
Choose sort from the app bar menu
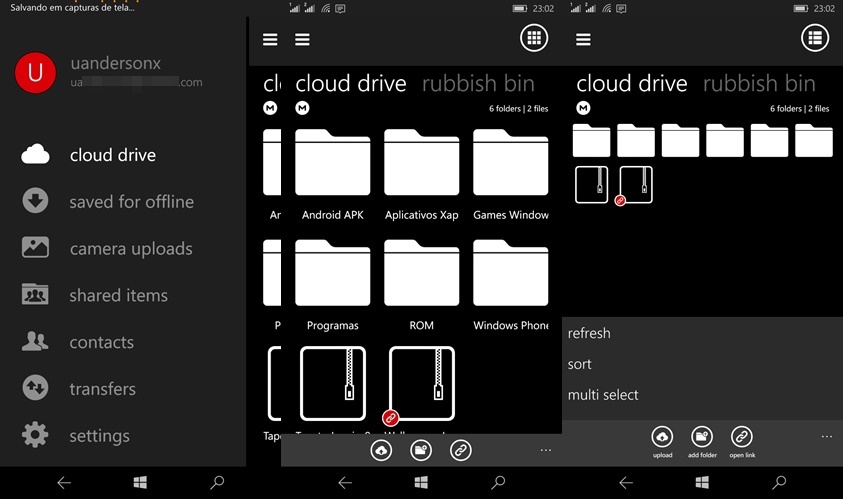coord(579,365)
